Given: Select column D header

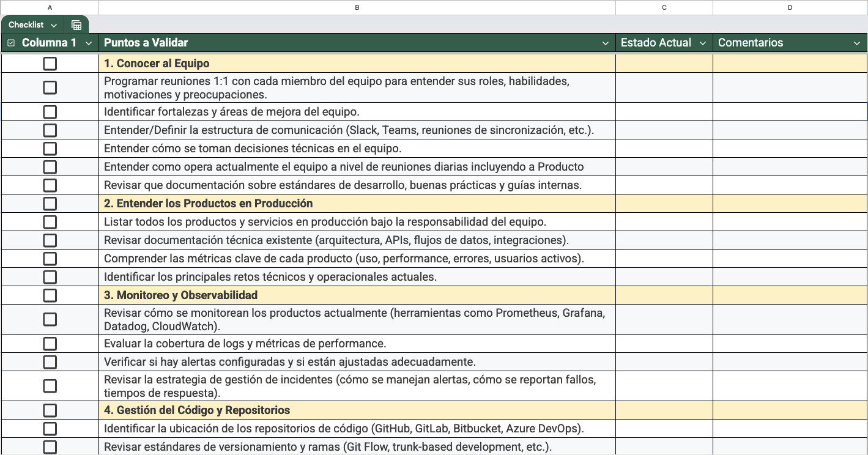Looking at the screenshot, I should (790, 7).
